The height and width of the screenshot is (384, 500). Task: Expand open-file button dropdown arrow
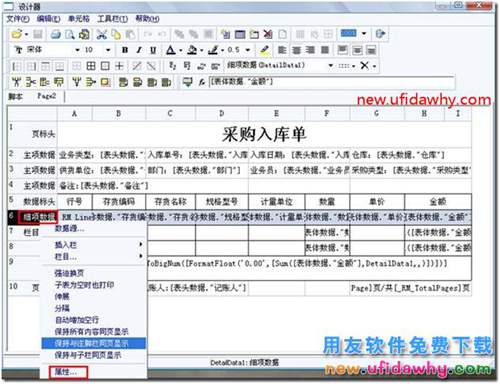(26, 34)
